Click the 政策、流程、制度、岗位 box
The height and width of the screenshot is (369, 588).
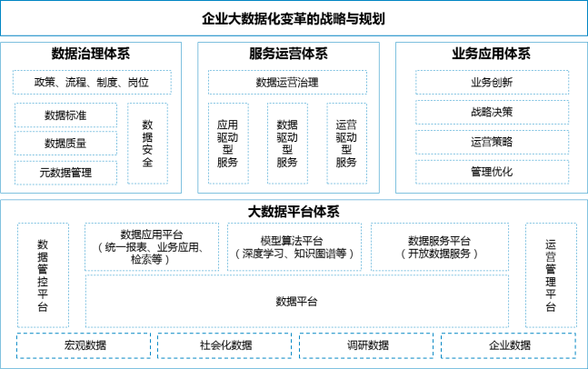[x=92, y=82]
